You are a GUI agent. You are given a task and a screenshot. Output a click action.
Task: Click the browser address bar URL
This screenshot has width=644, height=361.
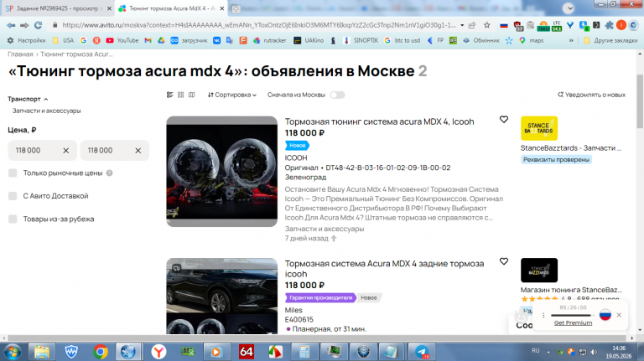tap(259, 25)
